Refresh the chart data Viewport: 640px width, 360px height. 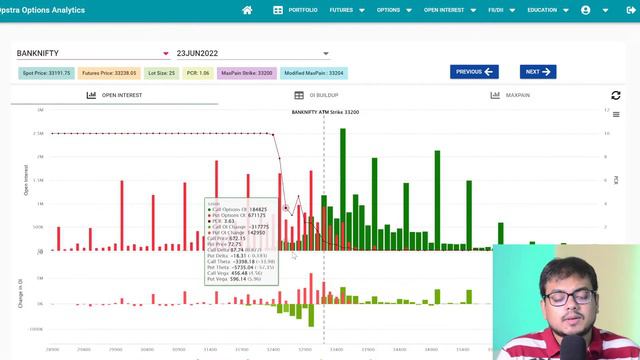click(x=616, y=96)
